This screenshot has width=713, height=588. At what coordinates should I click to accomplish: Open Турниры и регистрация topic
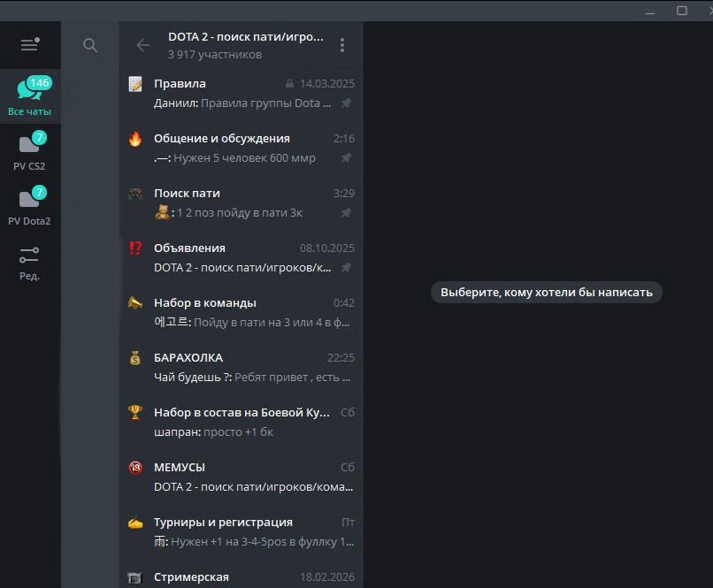click(241, 531)
